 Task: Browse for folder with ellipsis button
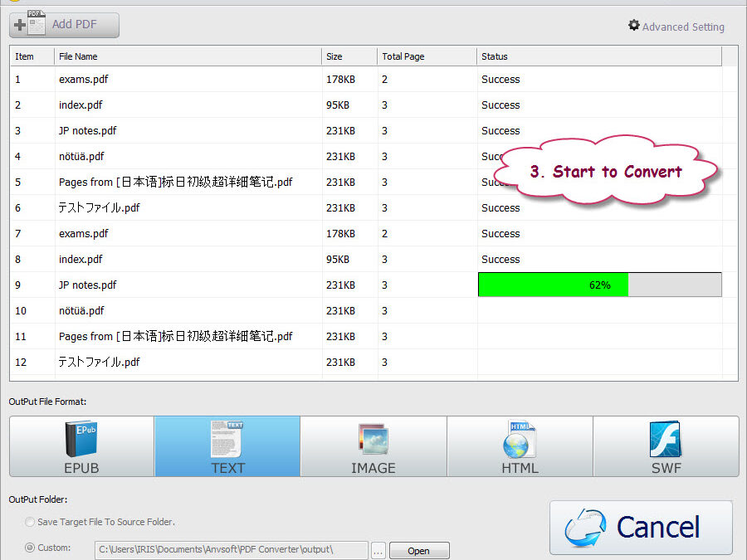(378, 550)
